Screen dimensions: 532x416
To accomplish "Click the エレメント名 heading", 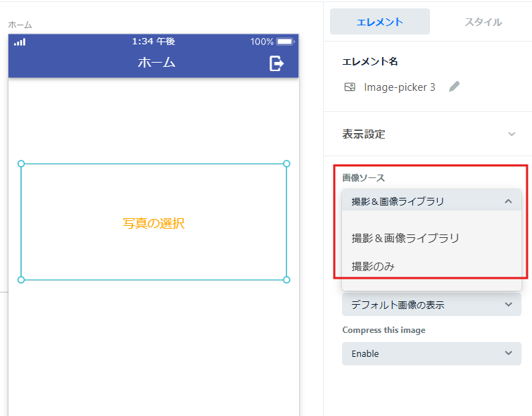I will (370, 61).
